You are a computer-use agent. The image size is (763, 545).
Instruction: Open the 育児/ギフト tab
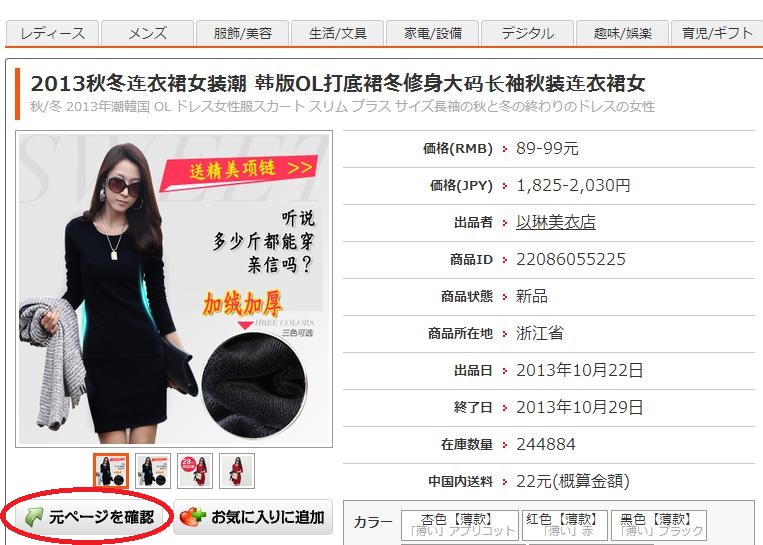pos(716,33)
